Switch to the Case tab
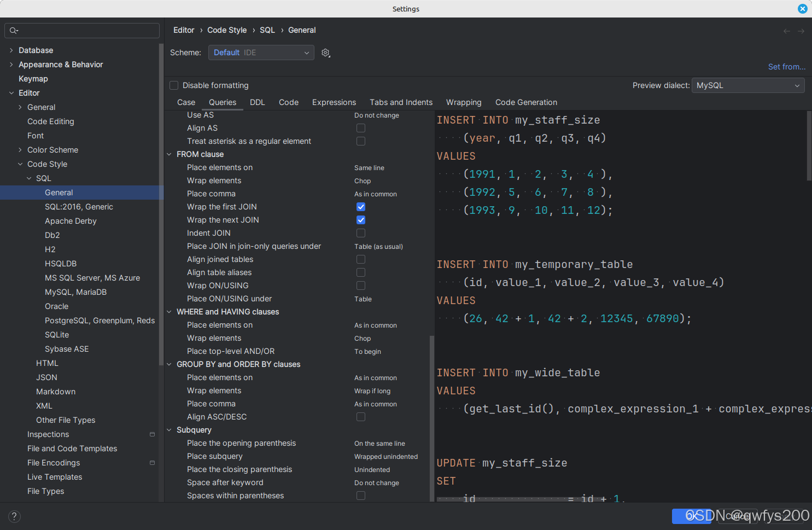Screen dimensions: 812x530 coord(186,102)
